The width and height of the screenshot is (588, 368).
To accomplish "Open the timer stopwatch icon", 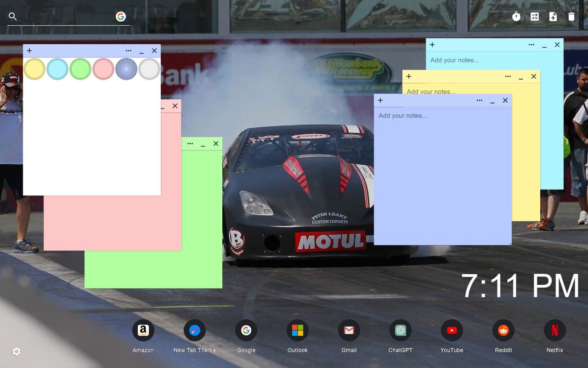I will coord(516,17).
